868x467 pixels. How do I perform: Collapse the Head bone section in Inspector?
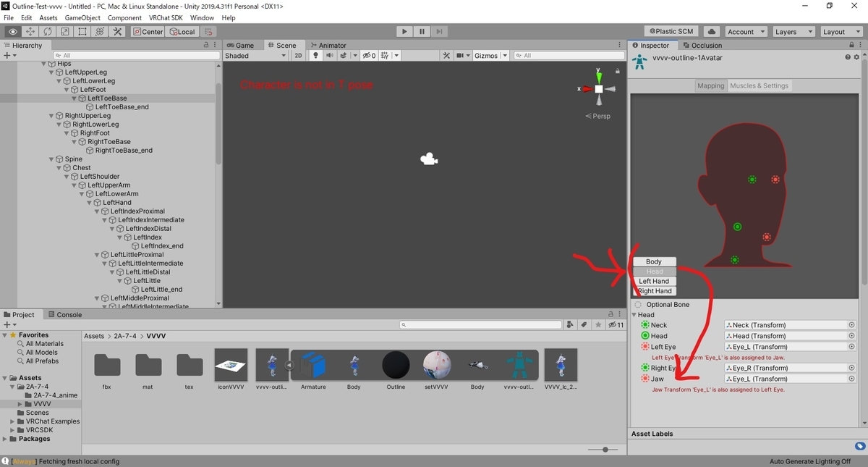[634, 315]
